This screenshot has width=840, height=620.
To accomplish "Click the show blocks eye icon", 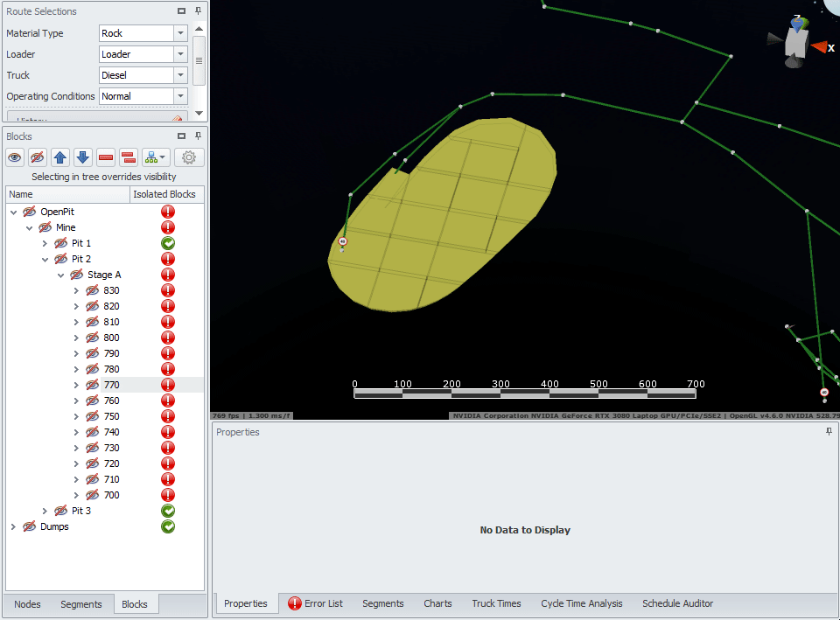I will click(x=15, y=157).
